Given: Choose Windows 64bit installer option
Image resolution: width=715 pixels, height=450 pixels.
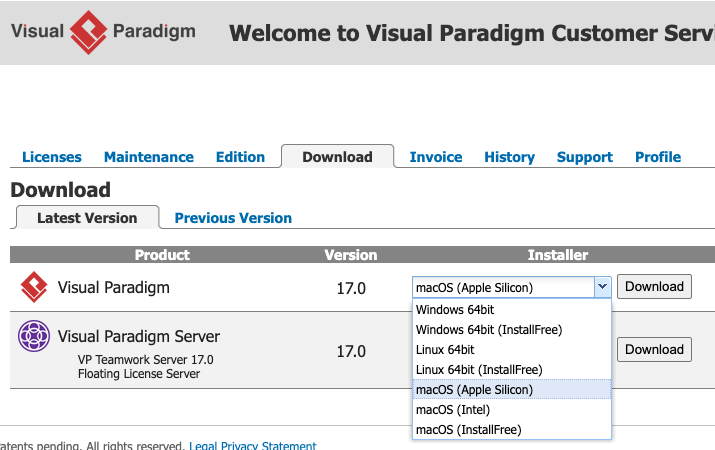Looking at the screenshot, I should 455,310.
